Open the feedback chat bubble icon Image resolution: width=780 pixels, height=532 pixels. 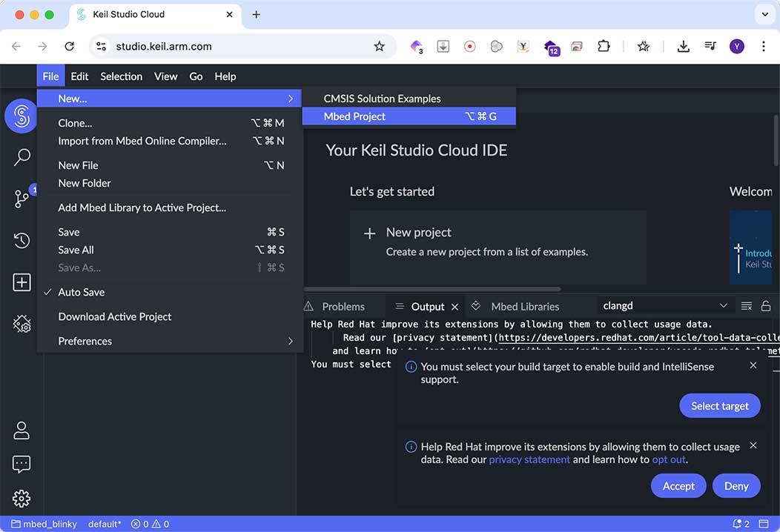coord(22,465)
